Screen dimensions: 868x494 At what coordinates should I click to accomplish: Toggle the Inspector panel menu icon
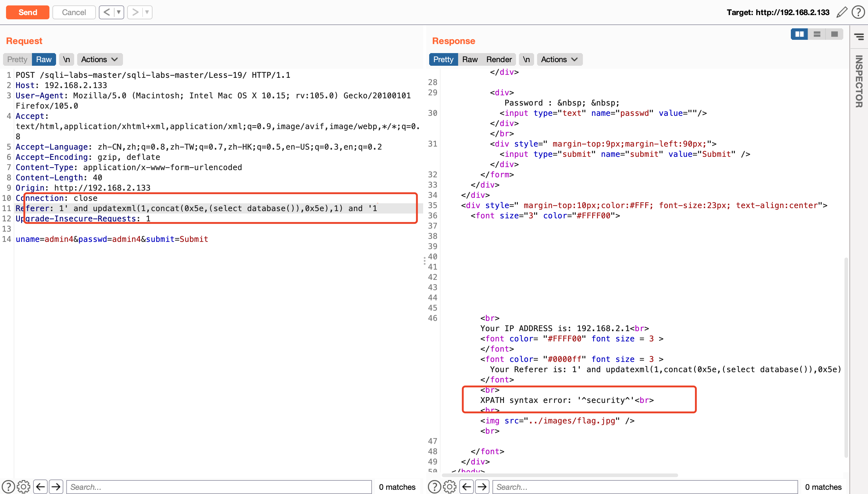pos(859,37)
